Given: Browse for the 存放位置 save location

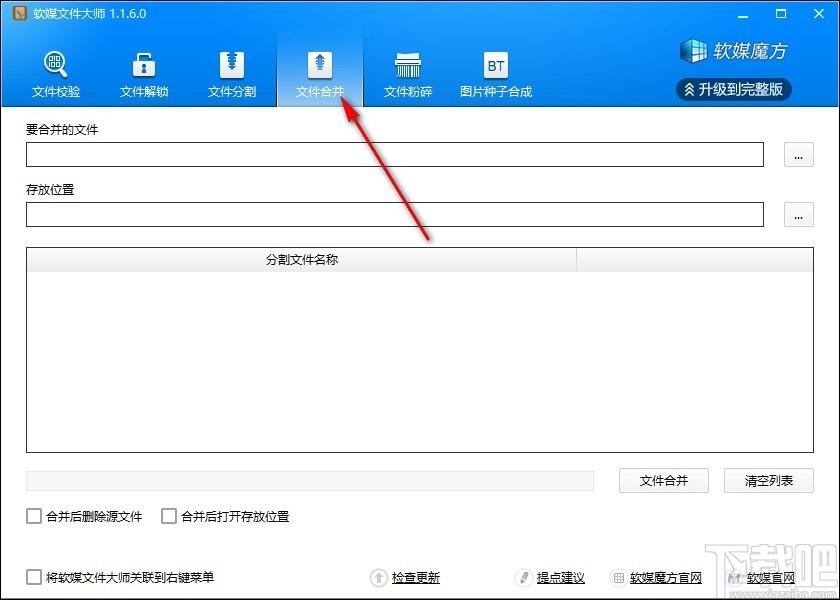Looking at the screenshot, I should 798,215.
